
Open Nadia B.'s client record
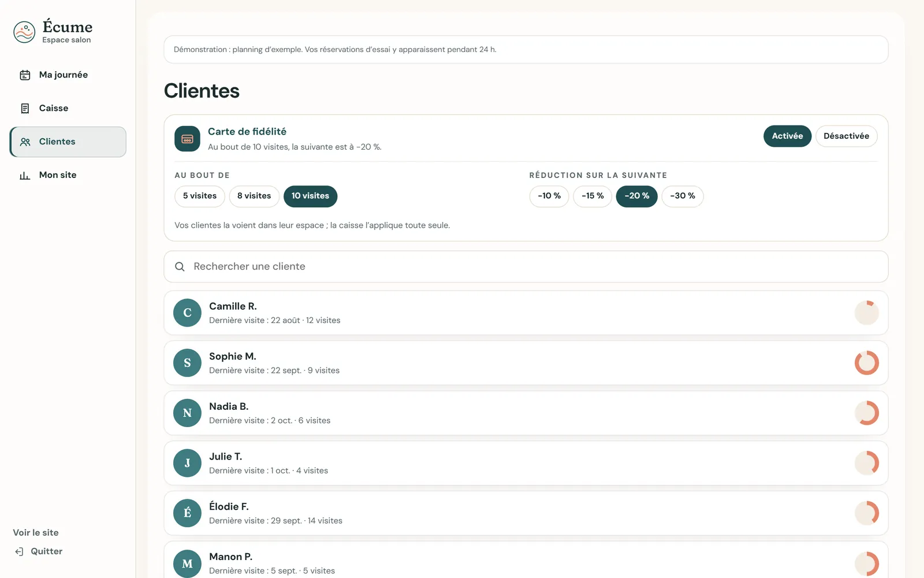coord(526,413)
